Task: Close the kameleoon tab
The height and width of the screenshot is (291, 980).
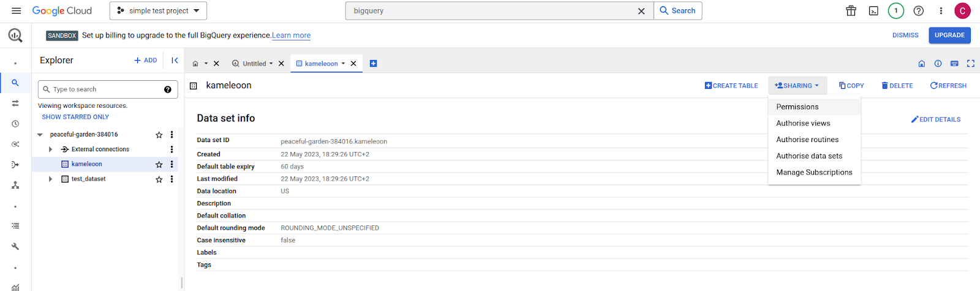Action: 353,64
